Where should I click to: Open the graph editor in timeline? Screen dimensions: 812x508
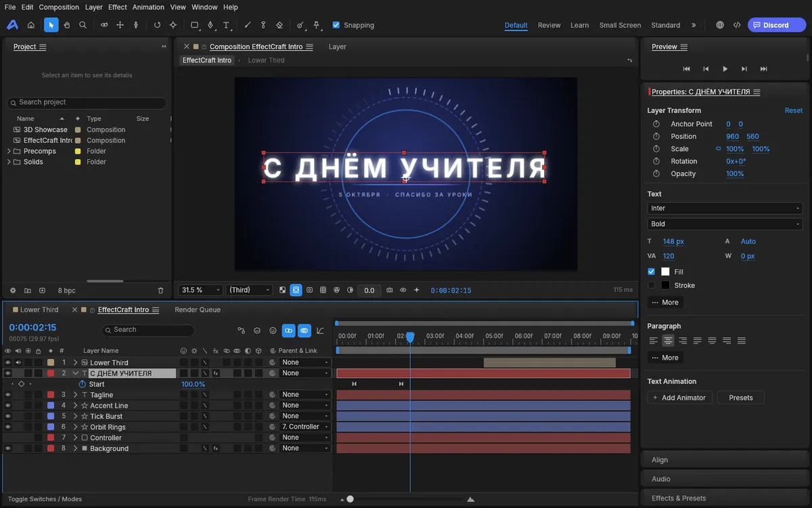coord(320,331)
